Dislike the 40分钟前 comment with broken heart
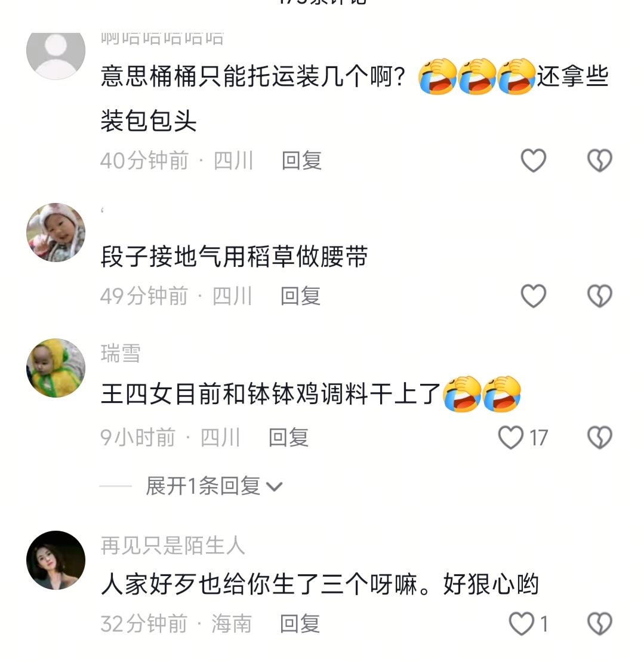 [600, 161]
